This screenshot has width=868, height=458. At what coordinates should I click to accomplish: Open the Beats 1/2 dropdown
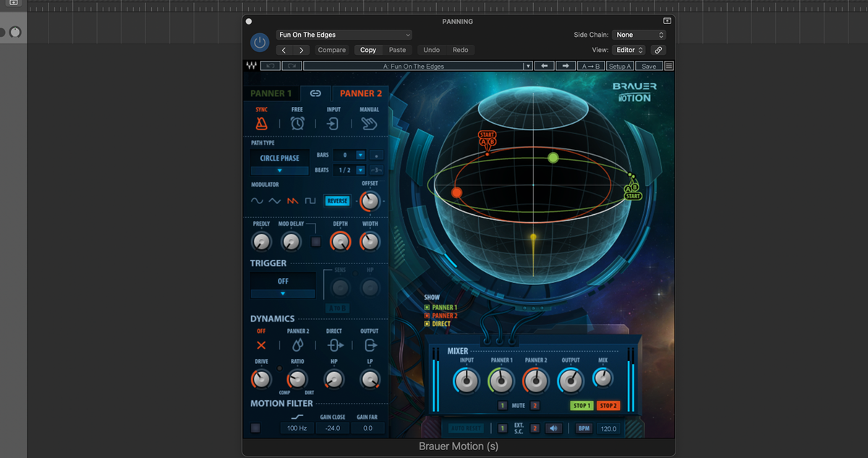[360, 171]
